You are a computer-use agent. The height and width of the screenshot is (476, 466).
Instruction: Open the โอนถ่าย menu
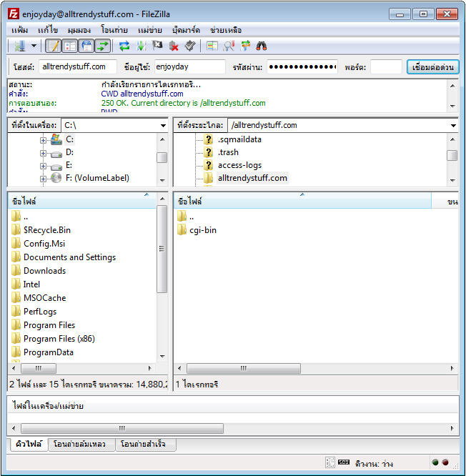point(114,30)
